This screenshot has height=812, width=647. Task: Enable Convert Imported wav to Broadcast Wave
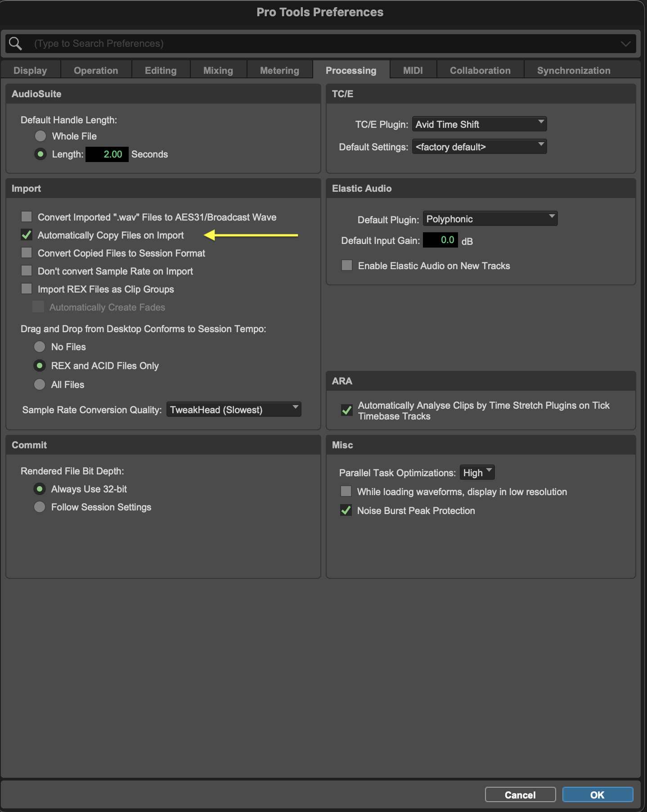coord(27,217)
